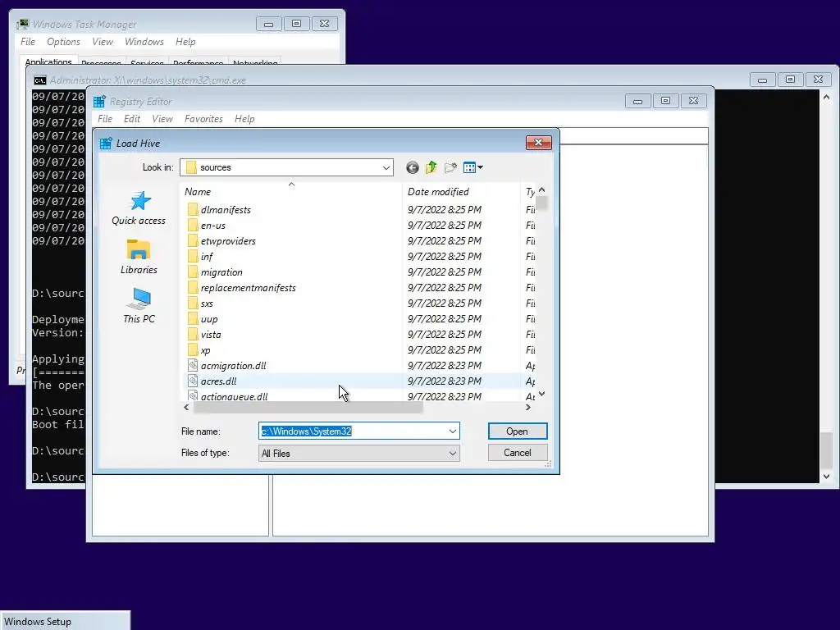The width and height of the screenshot is (840, 630).
Task: Expand the Files of type dropdown
Action: pyautogui.click(x=453, y=453)
